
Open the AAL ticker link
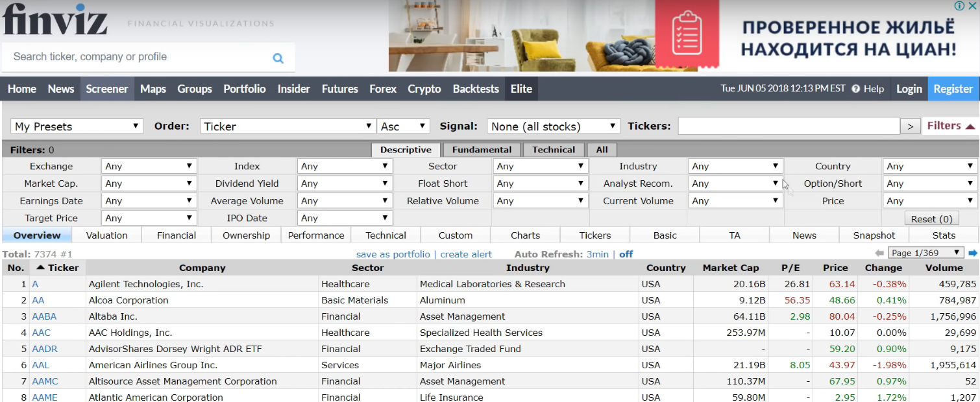tap(41, 365)
